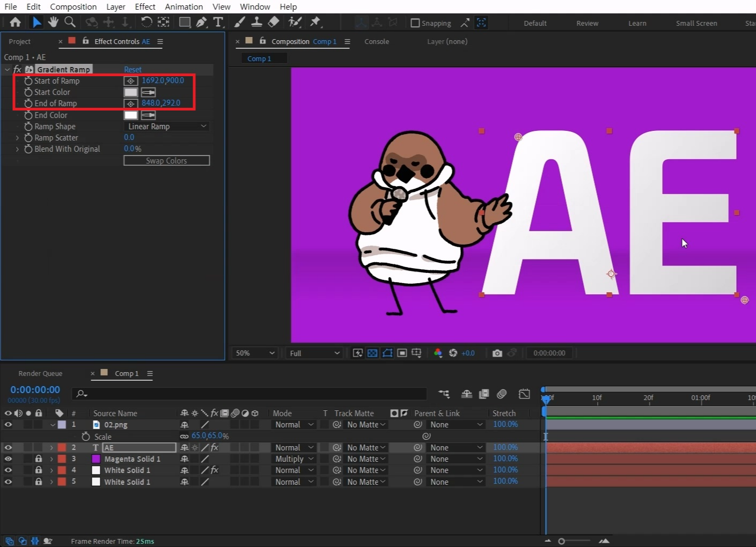Open Show Channel color management icon
This screenshot has width=756, height=547.
click(x=438, y=353)
